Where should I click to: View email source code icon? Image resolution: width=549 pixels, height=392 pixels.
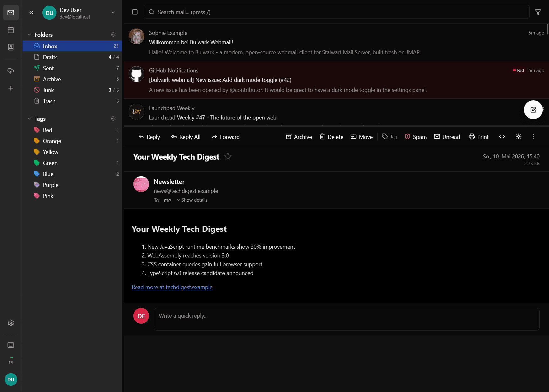click(502, 137)
